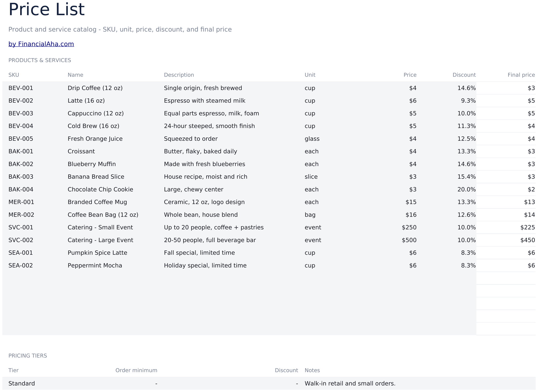Click the $500 price cell
Viewport: 538px width, 392px height.
(x=409, y=240)
